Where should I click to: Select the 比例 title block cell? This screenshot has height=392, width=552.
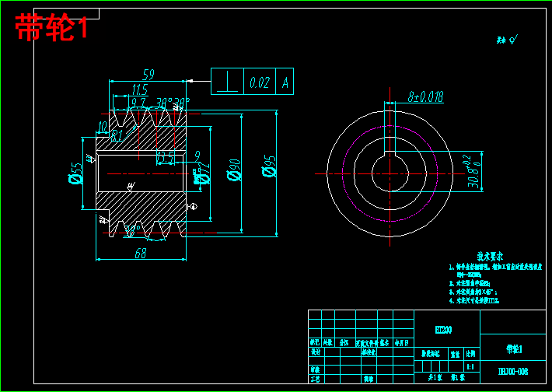click(470, 354)
